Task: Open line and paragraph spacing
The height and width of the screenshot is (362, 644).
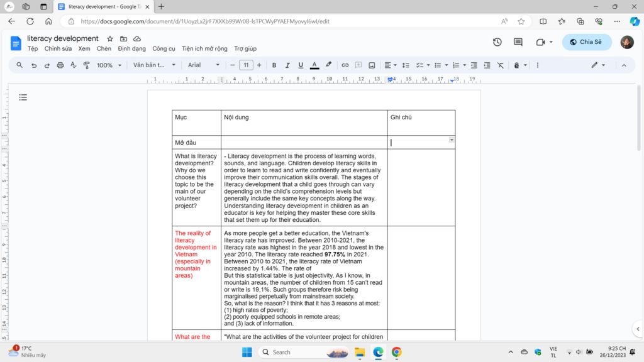Action: tap(406, 65)
